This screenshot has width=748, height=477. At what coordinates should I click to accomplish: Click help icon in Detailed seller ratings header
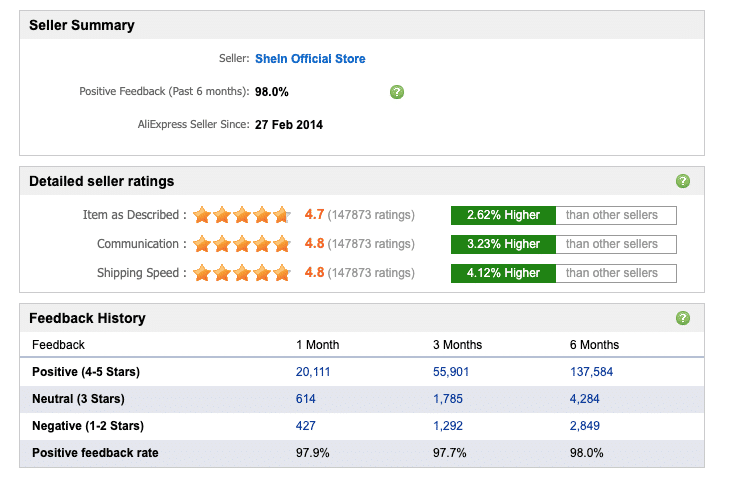tap(683, 181)
